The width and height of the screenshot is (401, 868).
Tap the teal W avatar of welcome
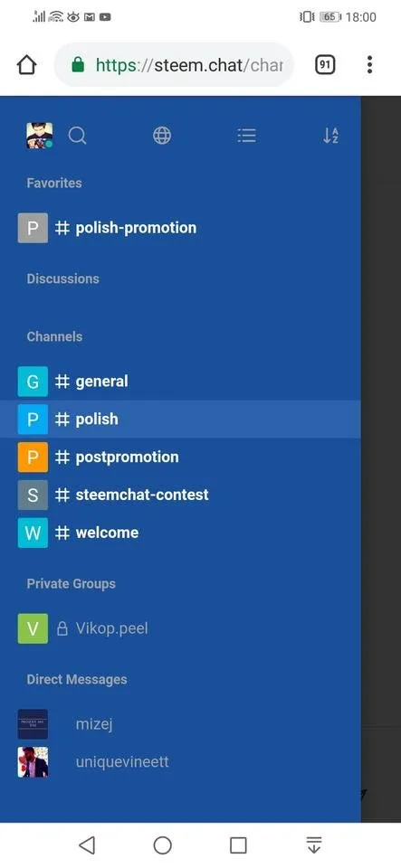[33, 533]
